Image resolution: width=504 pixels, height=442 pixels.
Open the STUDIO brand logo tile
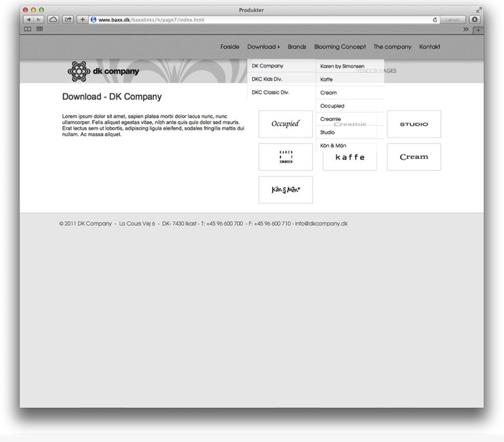[x=414, y=124]
